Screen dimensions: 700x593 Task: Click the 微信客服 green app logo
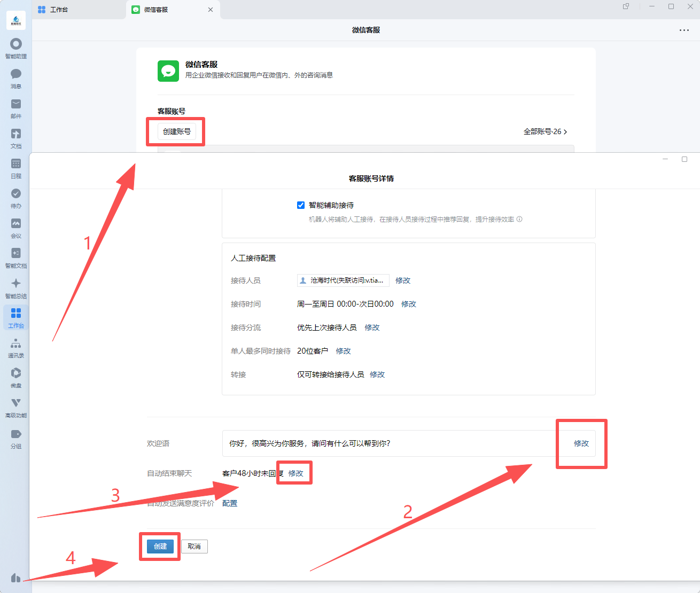pyautogui.click(x=168, y=71)
